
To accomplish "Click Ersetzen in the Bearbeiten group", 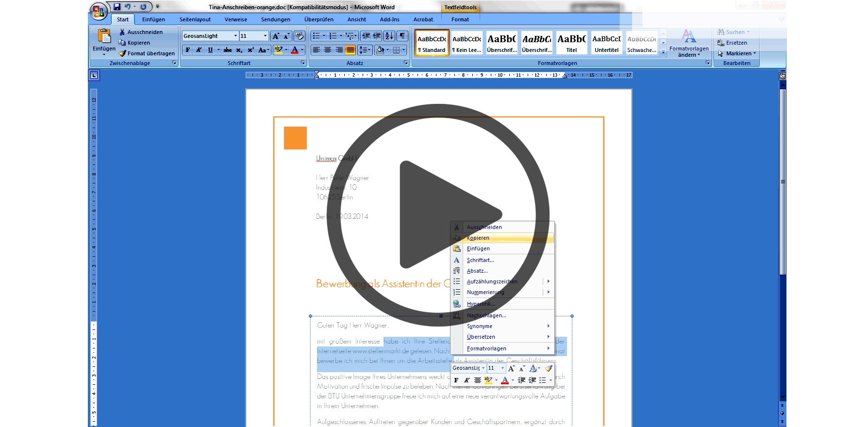I will click(736, 43).
